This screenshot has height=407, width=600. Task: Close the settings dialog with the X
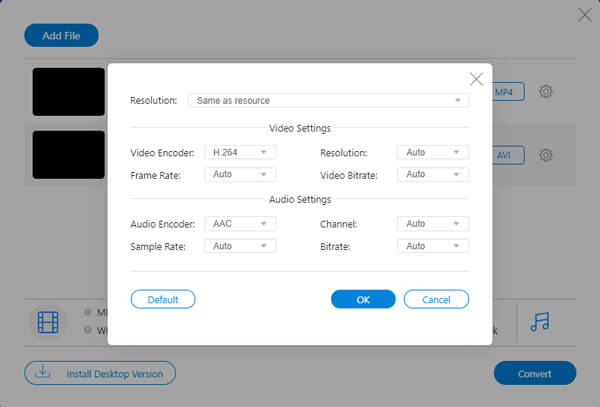[x=476, y=79]
